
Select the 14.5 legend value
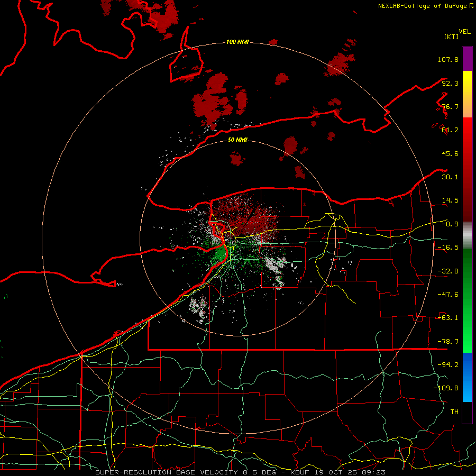click(x=450, y=200)
